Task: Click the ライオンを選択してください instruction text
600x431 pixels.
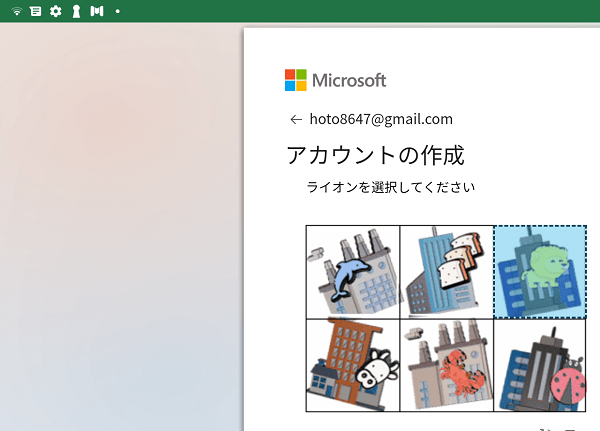Action: pyautogui.click(x=391, y=187)
